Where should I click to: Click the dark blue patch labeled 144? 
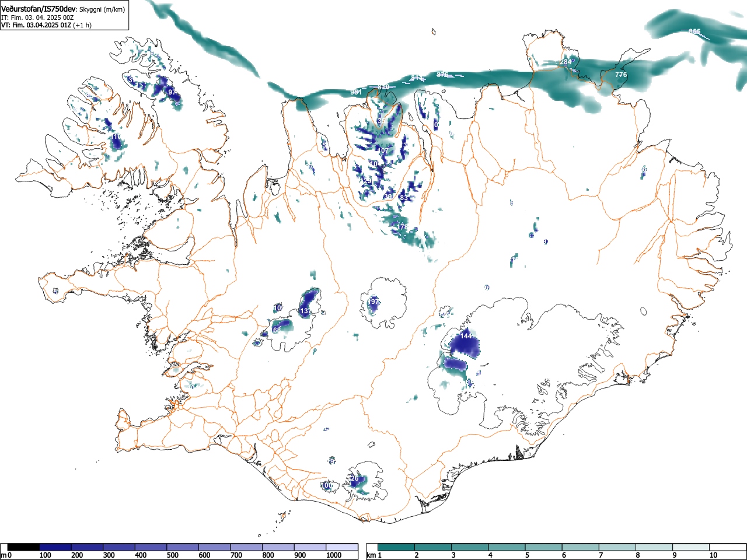pyautogui.click(x=464, y=343)
